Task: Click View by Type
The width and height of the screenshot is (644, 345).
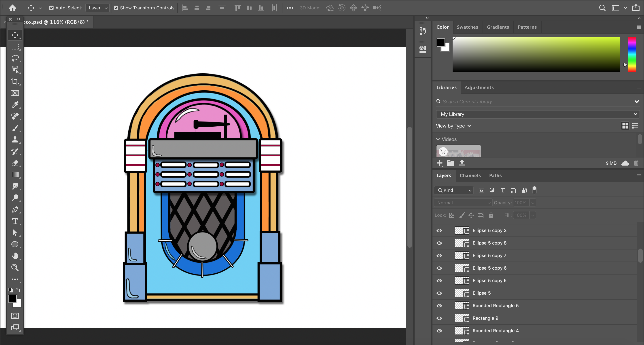Action: click(x=453, y=126)
